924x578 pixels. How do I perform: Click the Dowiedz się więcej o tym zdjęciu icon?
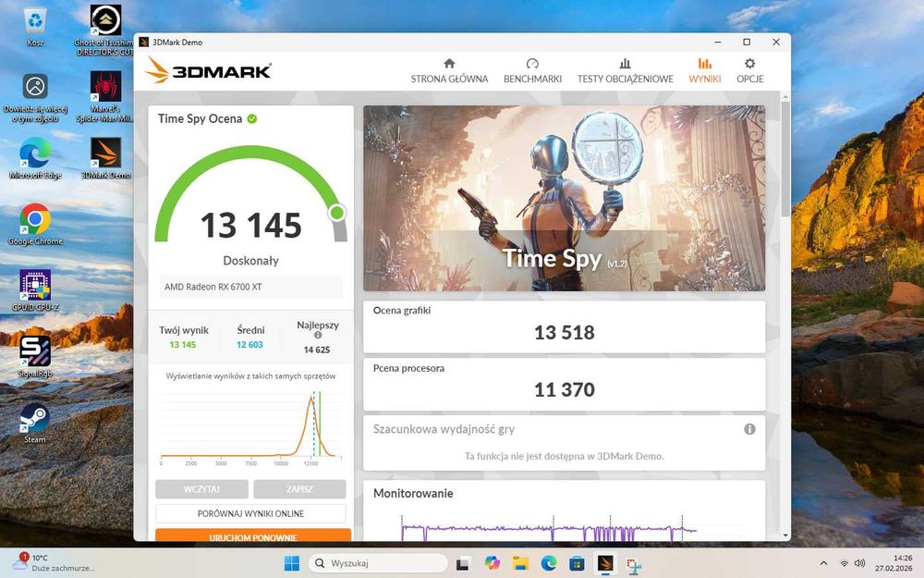click(35, 98)
